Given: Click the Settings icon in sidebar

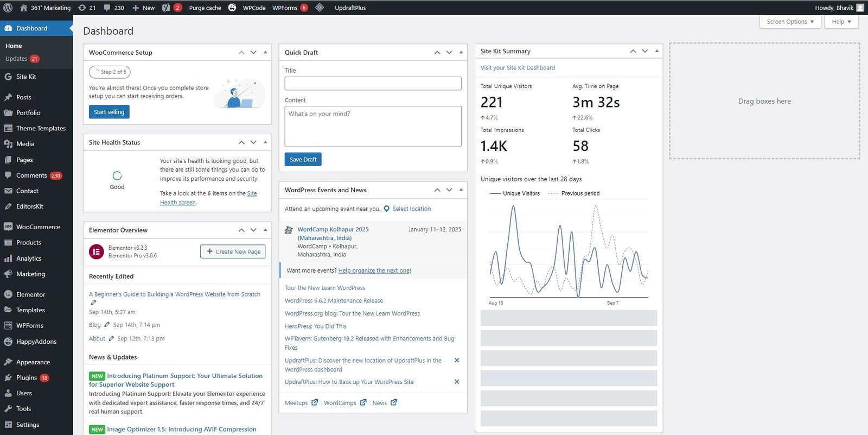Looking at the screenshot, I should (8, 425).
